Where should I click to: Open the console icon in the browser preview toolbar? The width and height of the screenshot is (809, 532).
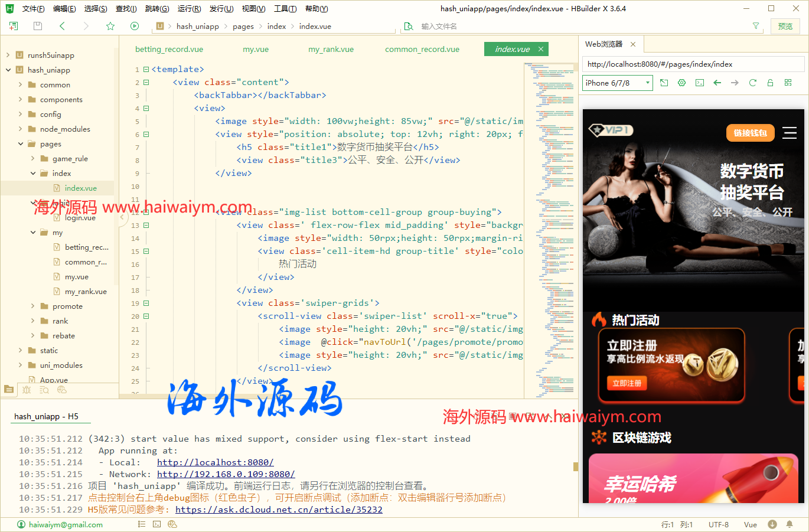coord(699,83)
